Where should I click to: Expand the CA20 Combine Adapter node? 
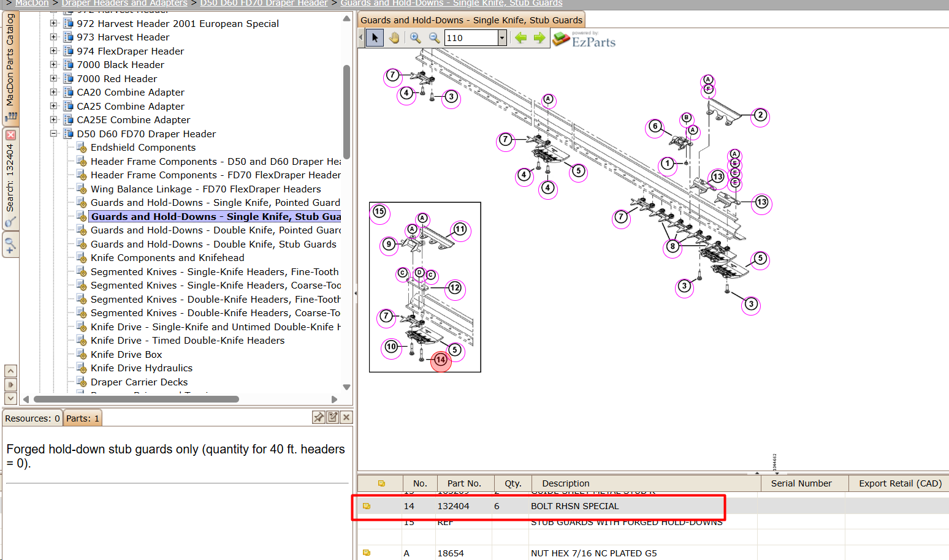tap(53, 92)
